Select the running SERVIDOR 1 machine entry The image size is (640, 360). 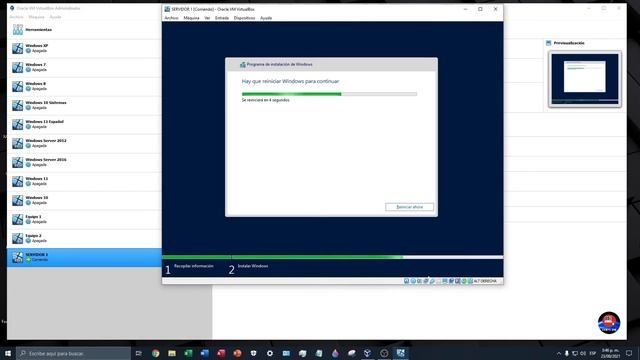[x=84, y=257]
